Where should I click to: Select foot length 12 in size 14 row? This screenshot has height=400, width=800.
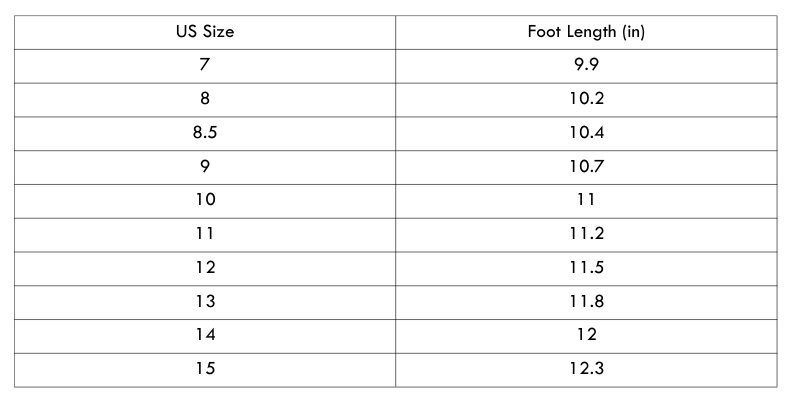(x=586, y=335)
